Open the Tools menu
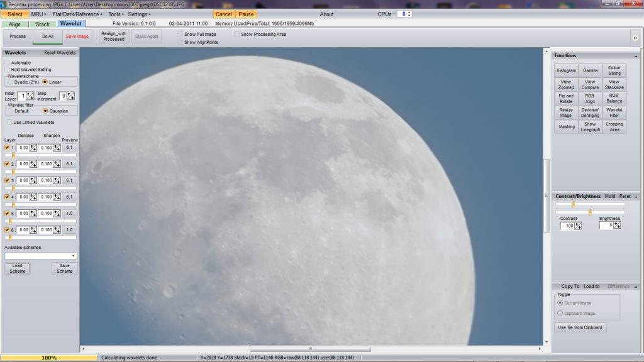 (116, 14)
